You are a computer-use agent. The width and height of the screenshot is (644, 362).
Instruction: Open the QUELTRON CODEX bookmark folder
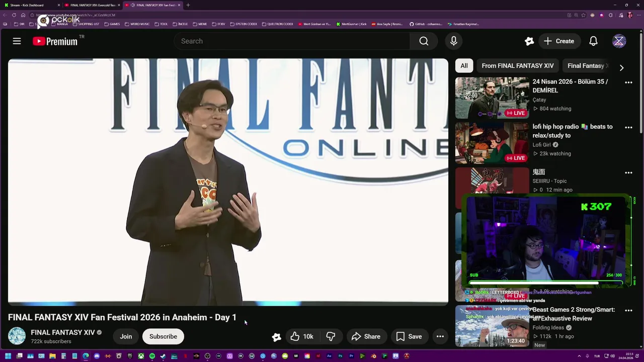278,24
